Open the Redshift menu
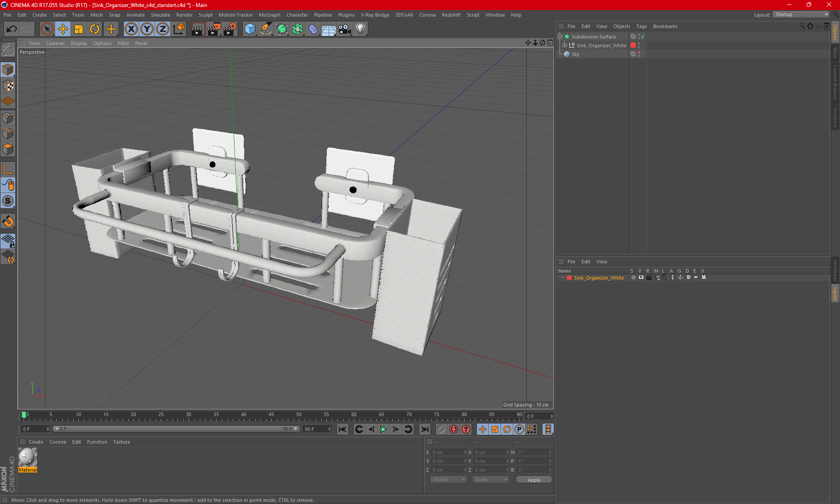The image size is (840, 504). 451,15
